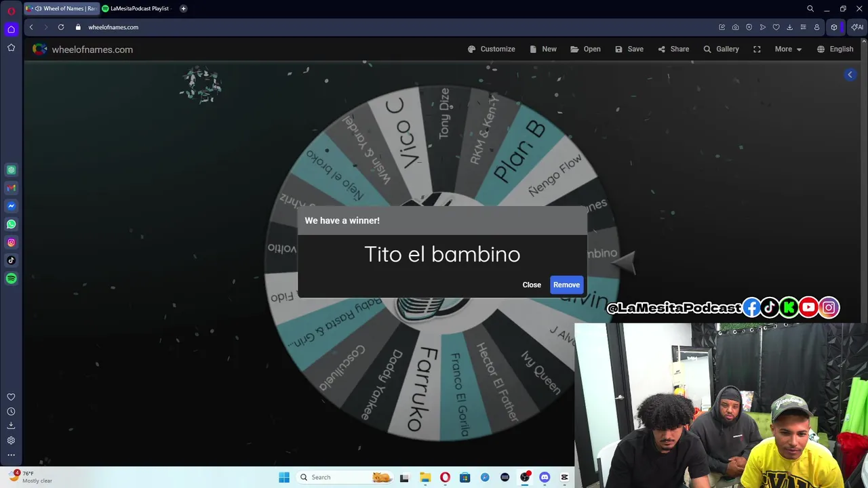Save the current wheel
The image size is (868, 488).
(629, 49)
